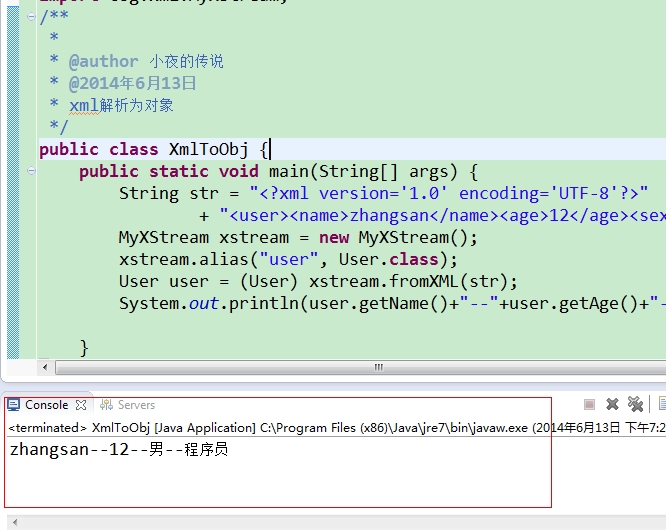Click the editor horizontal scrollbar left arrow
The image size is (666, 530).
45,367
